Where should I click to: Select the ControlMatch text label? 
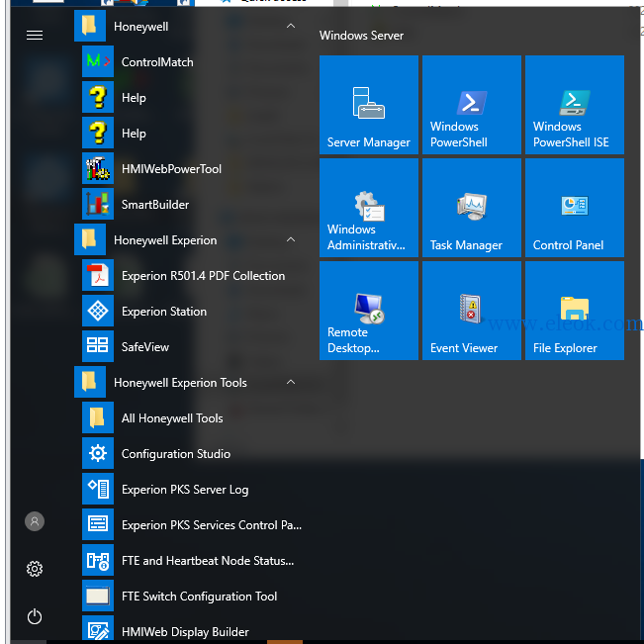coord(157,62)
